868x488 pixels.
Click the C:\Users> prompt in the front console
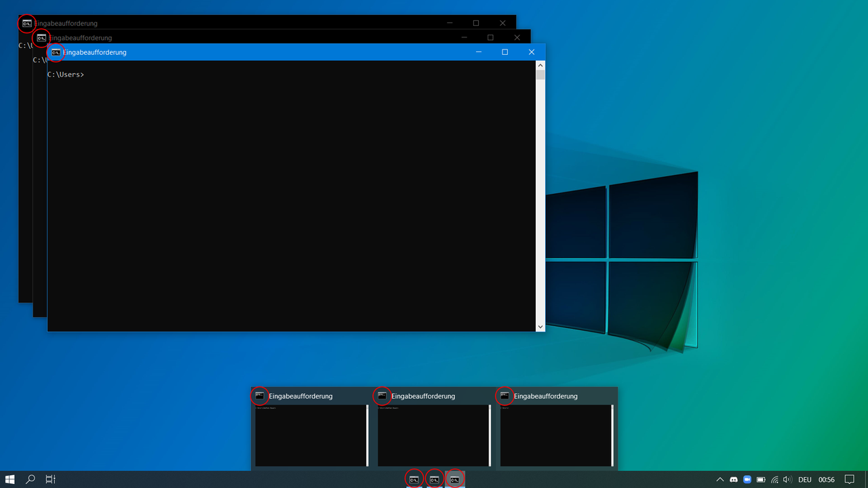coord(66,75)
